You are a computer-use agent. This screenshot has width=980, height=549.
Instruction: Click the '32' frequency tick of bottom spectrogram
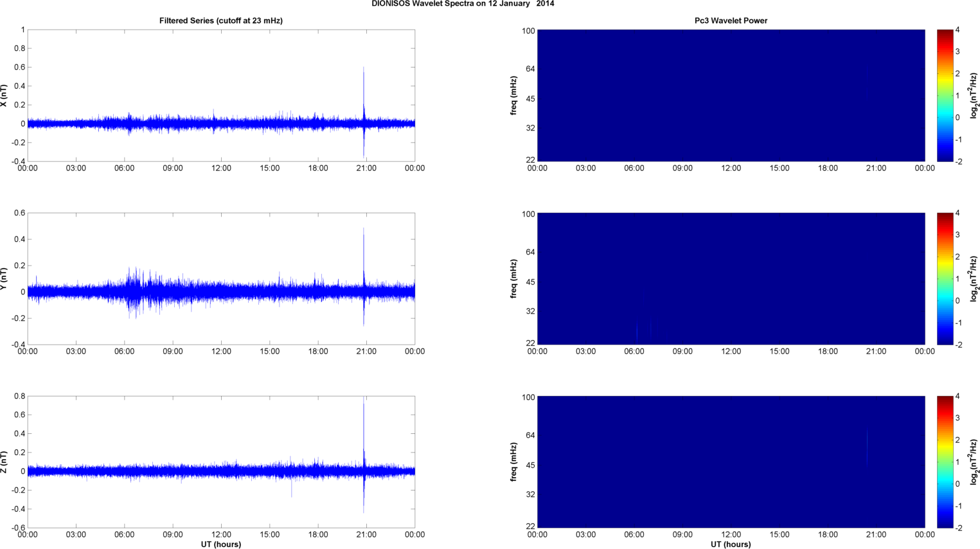pos(530,494)
